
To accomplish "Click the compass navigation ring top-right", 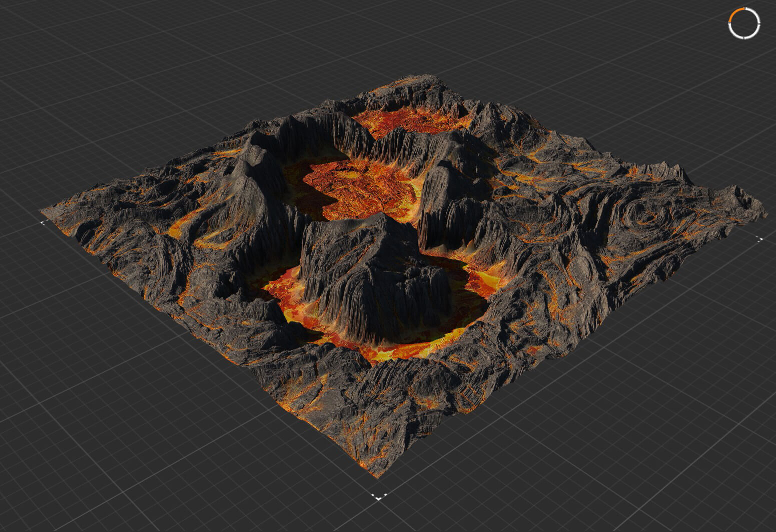I will point(744,23).
